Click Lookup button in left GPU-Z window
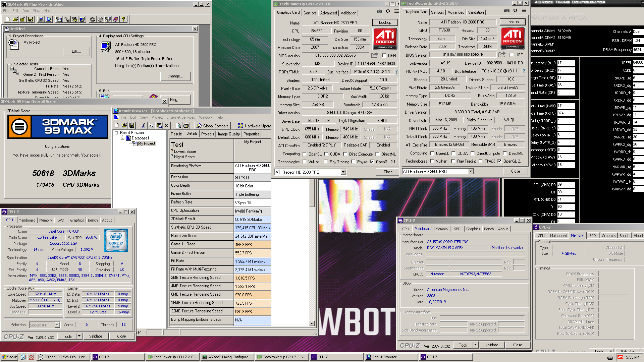This screenshot has height=362, width=644. coord(385,22)
